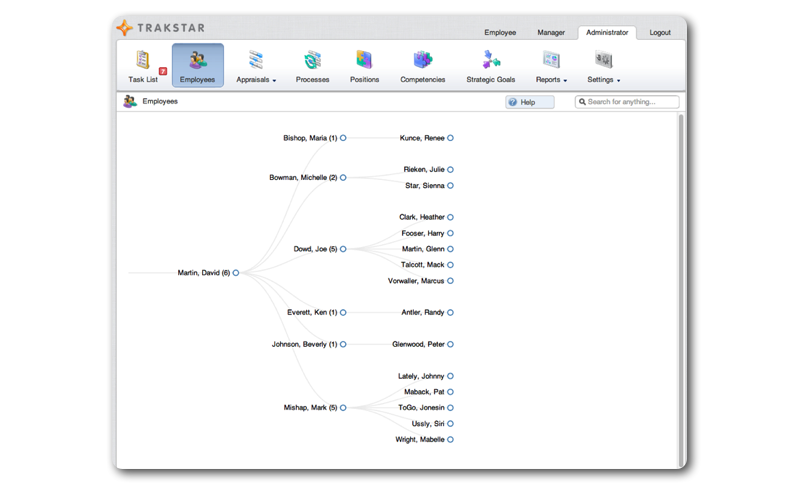Click the circle beside Lately, Johnny

point(450,376)
